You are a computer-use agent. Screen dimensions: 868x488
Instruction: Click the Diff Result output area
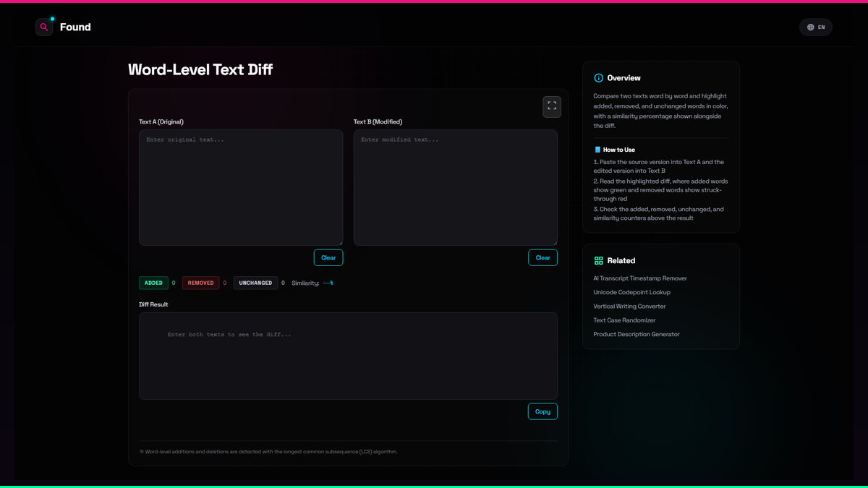tap(348, 356)
